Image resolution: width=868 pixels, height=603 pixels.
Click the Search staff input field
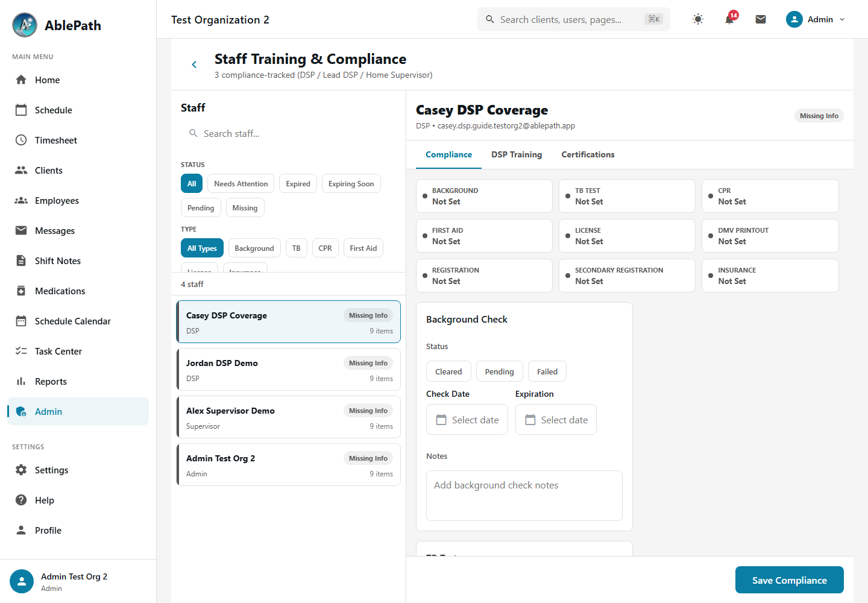click(289, 133)
